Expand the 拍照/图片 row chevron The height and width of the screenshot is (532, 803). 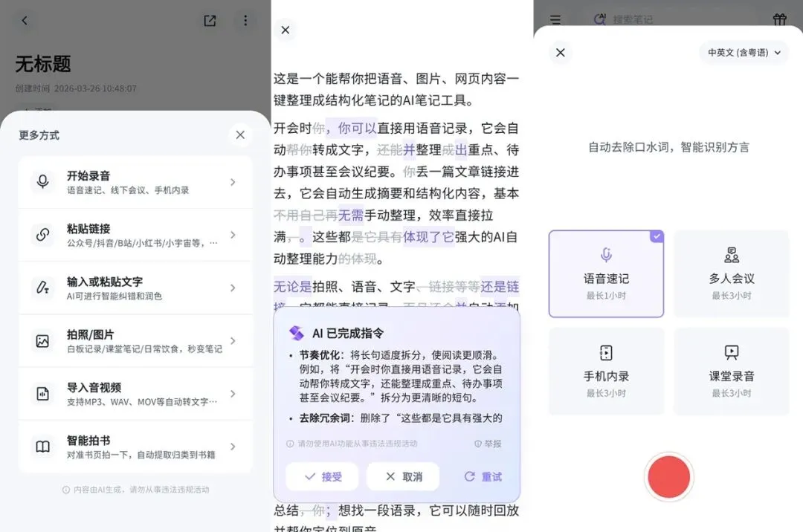click(233, 341)
